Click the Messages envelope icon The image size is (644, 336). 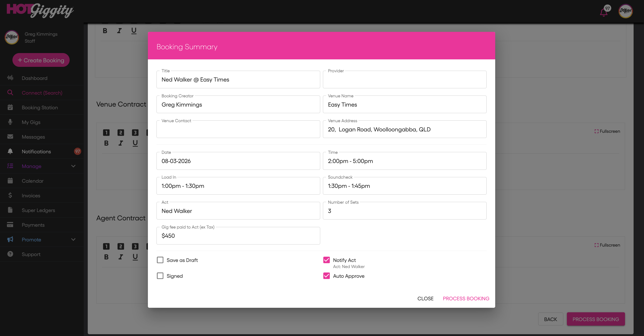pos(10,137)
